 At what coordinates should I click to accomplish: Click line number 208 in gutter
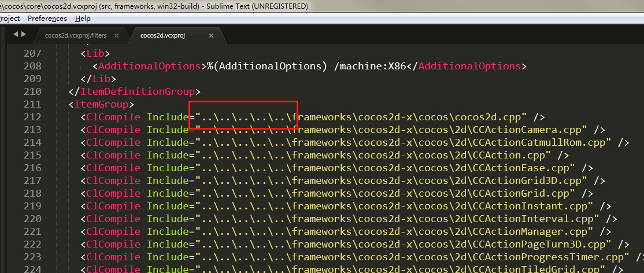32,66
